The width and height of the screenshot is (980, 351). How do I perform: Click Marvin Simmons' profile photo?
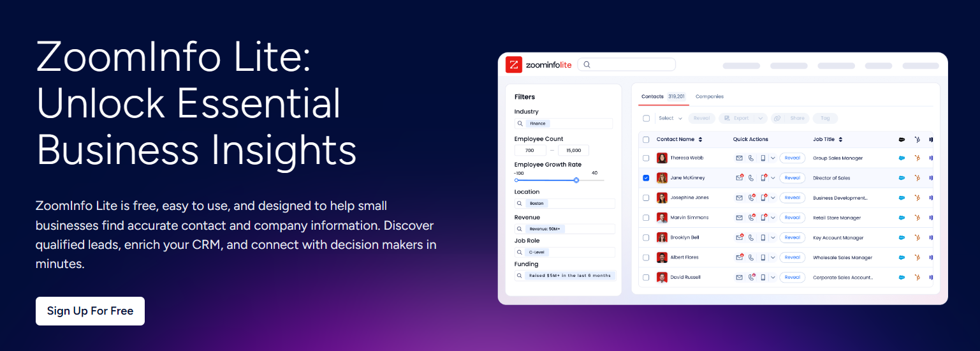coord(662,218)
